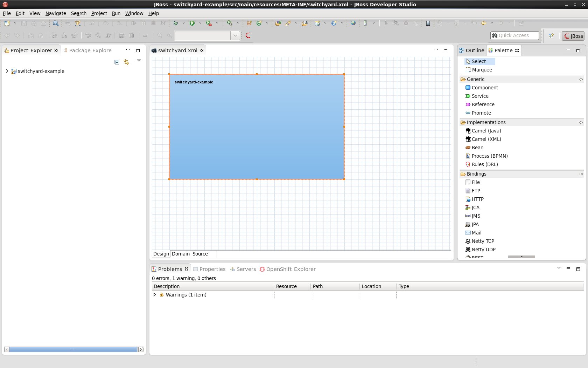Screen dimensions: 588x368
Task: Select the Camel (XML) implementation
Action: (483, 139)
